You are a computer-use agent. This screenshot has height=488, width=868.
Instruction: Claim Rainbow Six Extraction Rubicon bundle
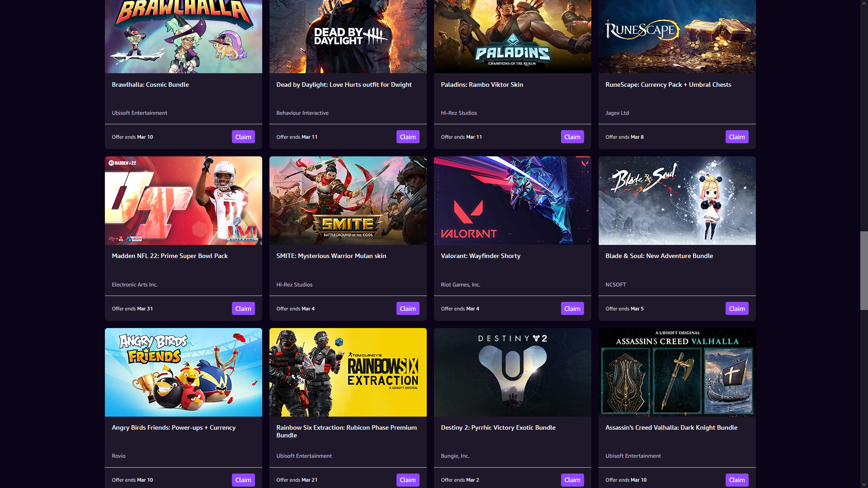(x=408, y=480)
